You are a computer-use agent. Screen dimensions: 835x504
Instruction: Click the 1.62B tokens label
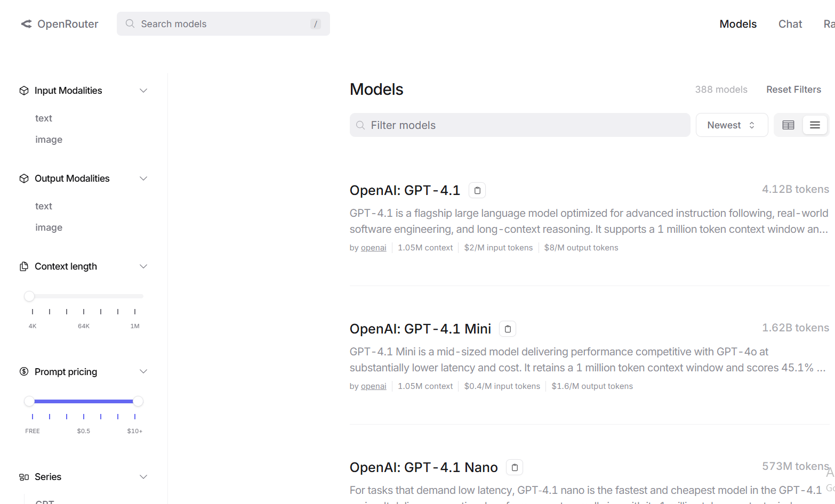[x=796, y=328]
